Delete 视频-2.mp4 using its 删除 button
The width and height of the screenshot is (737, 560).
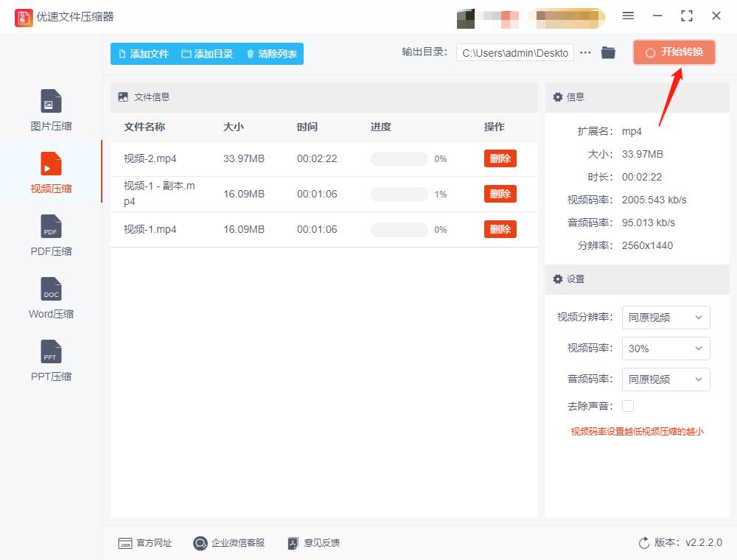click(500, 158)
